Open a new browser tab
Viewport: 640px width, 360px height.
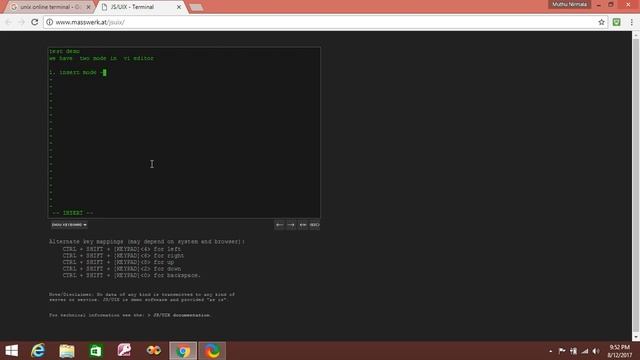point(196,7)
